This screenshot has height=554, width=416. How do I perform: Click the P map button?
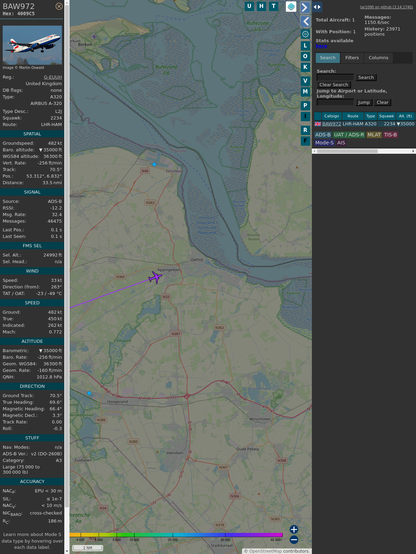305,105
